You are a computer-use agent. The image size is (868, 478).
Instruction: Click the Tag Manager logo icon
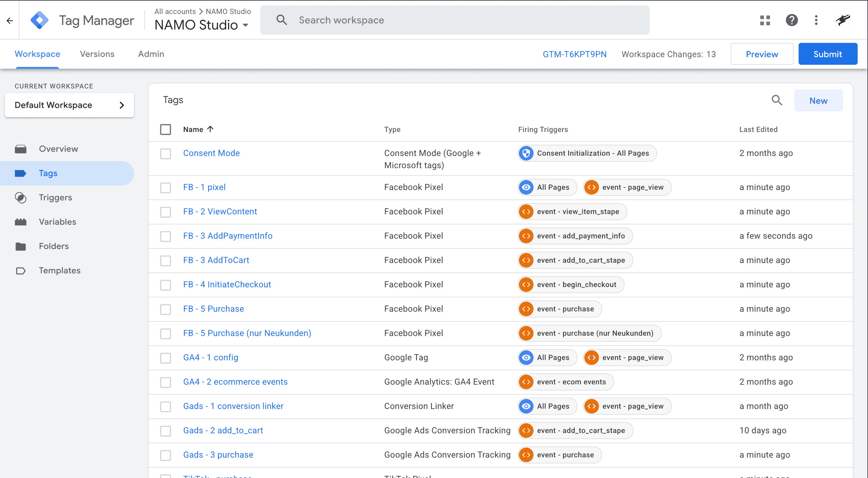pyautogui.click(x=40, y=20)
